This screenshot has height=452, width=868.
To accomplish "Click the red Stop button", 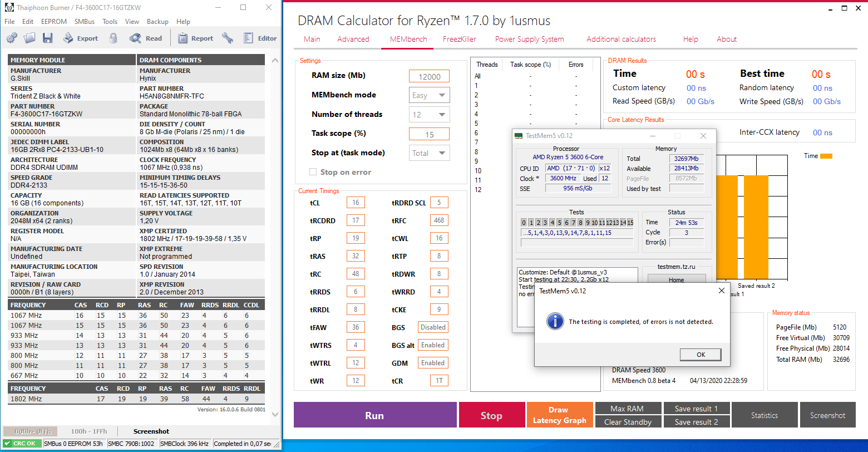I will tap(491, 415).
